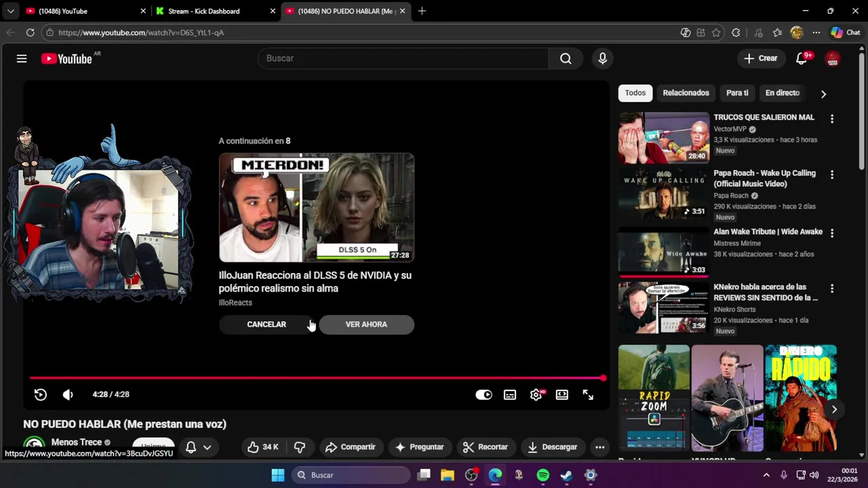Open the Windows Start menu
The image size is (868, 488).
tap(278, 475)
